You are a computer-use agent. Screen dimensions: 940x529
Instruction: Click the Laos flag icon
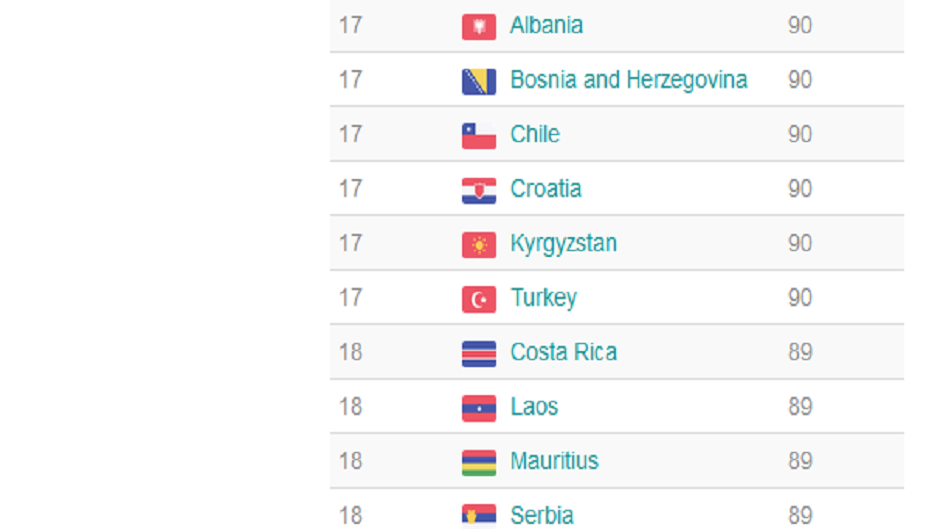(479, 408)
